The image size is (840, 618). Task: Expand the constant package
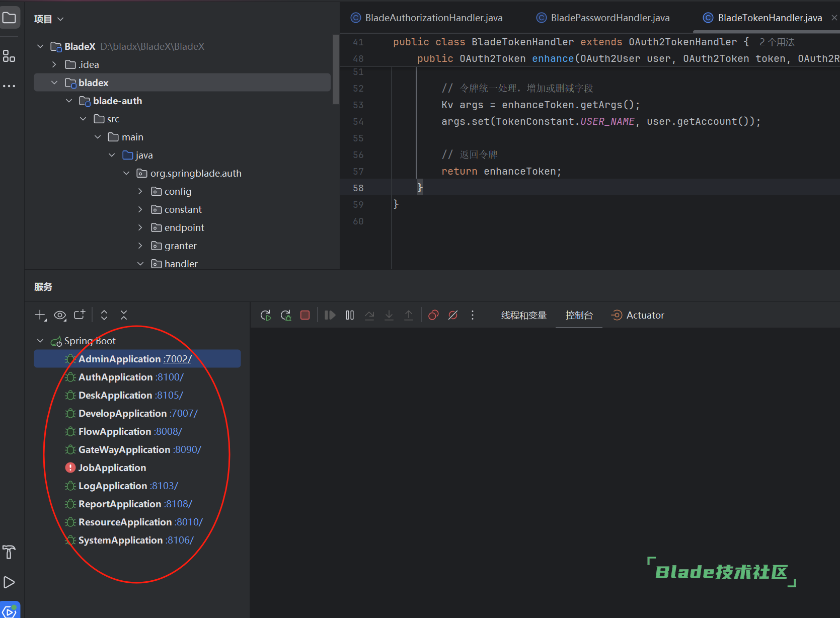(x=140, y=209)
